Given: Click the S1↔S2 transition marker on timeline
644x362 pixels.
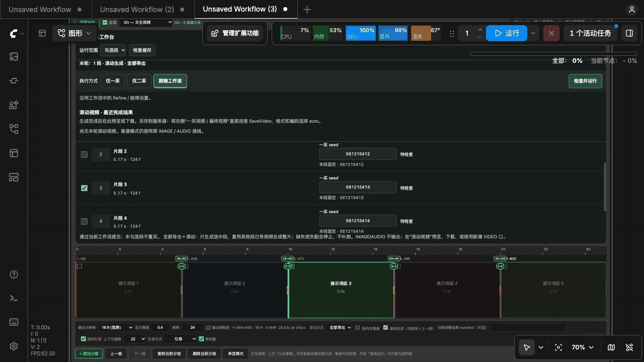Looking at the screenshot, I should click(x=182, y=258).
